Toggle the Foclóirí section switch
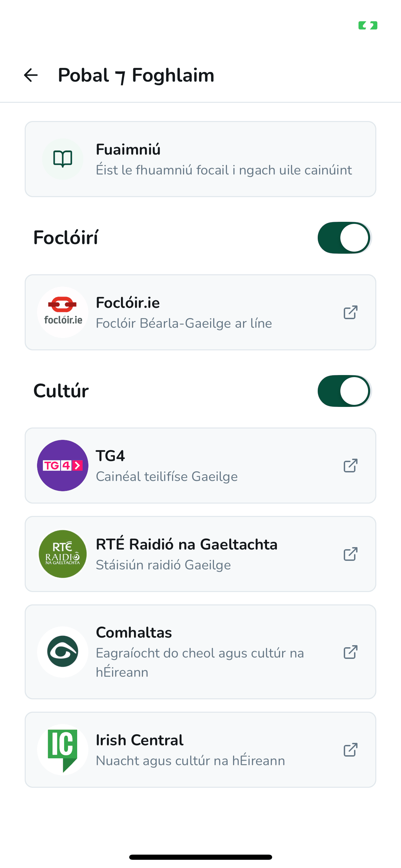Viewport: 401px width, 868px height. [x=344, y=238]
